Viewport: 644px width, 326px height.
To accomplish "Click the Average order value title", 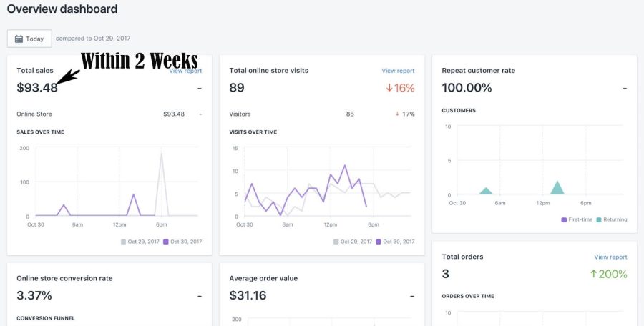I will click(x=263, y=278).
